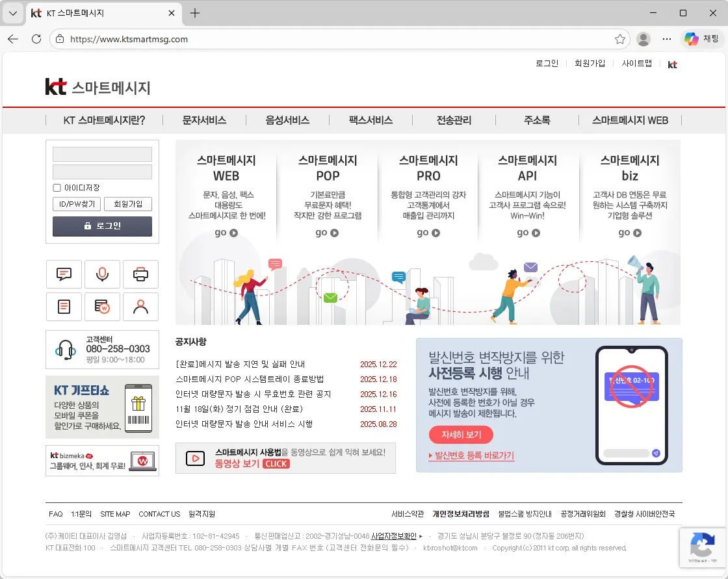Open the document report icon in the sidebar

coord(63,307)
